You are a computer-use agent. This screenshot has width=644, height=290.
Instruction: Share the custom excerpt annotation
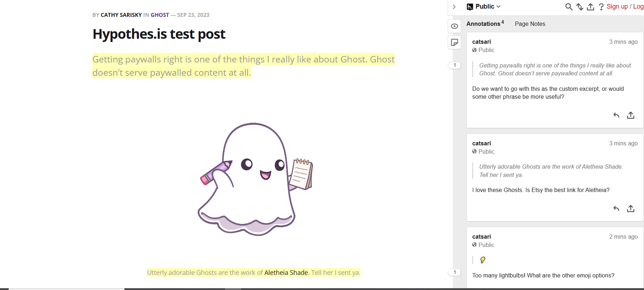[631, 115]
